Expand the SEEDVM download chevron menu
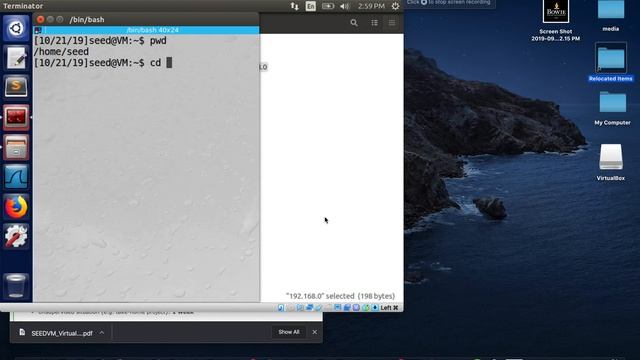This screenshot has height=360, width=640. click(102, 333)
